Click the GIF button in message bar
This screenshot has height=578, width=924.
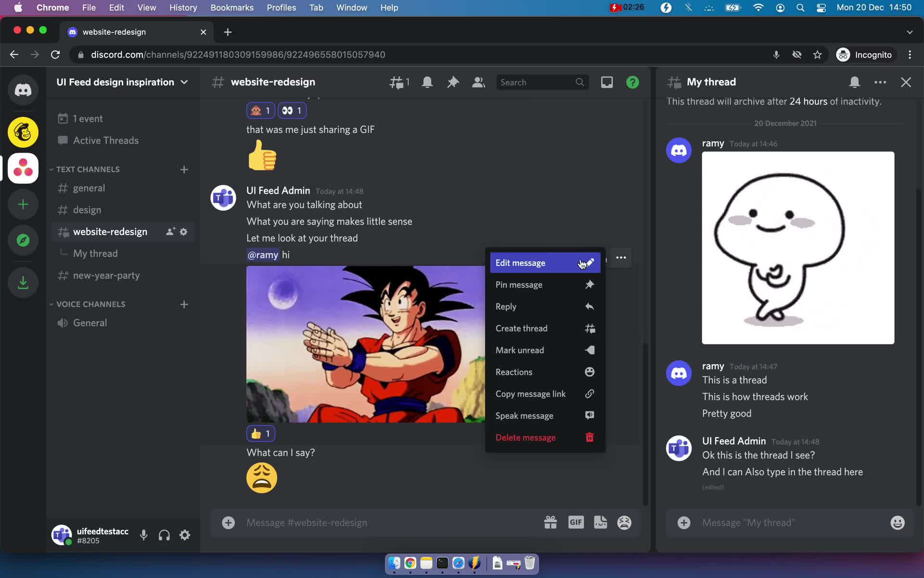[x=575, y=522]
